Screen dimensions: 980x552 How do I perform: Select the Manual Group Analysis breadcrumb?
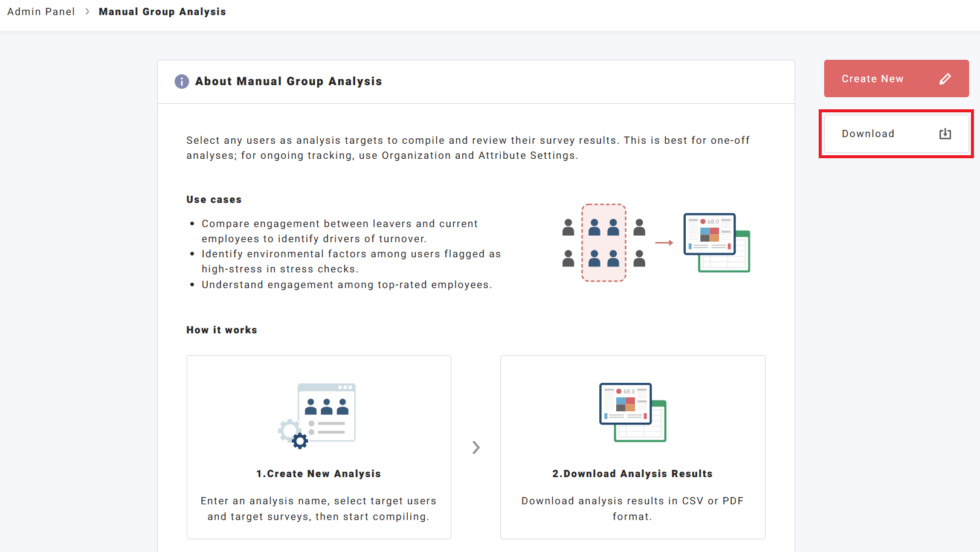(x=162, y=11)
